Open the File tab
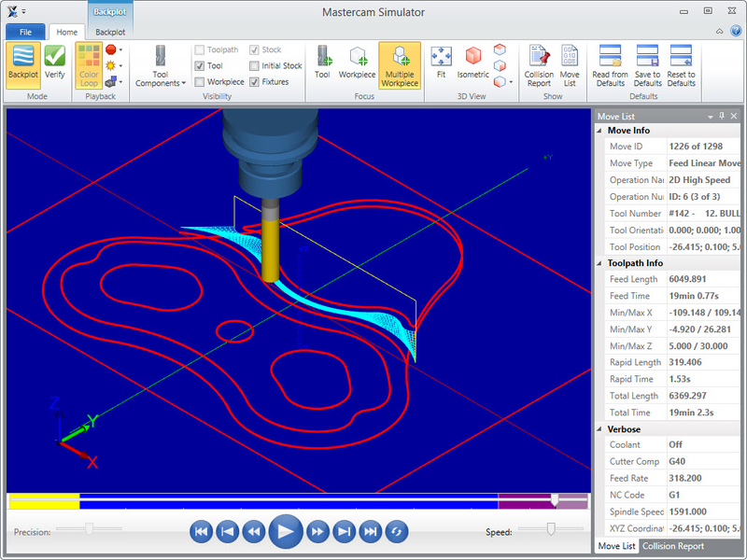The height and width of the screenshot is (560, 747). point(26,32)
